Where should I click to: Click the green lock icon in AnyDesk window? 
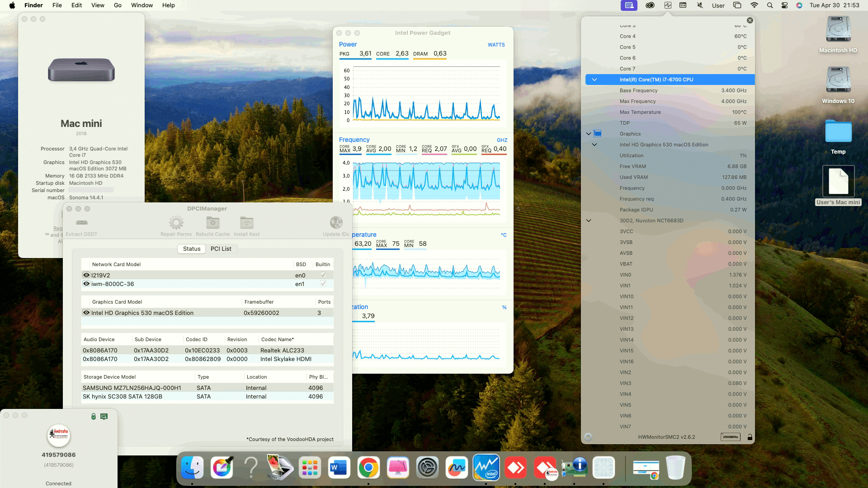click(x=94, y=417)
